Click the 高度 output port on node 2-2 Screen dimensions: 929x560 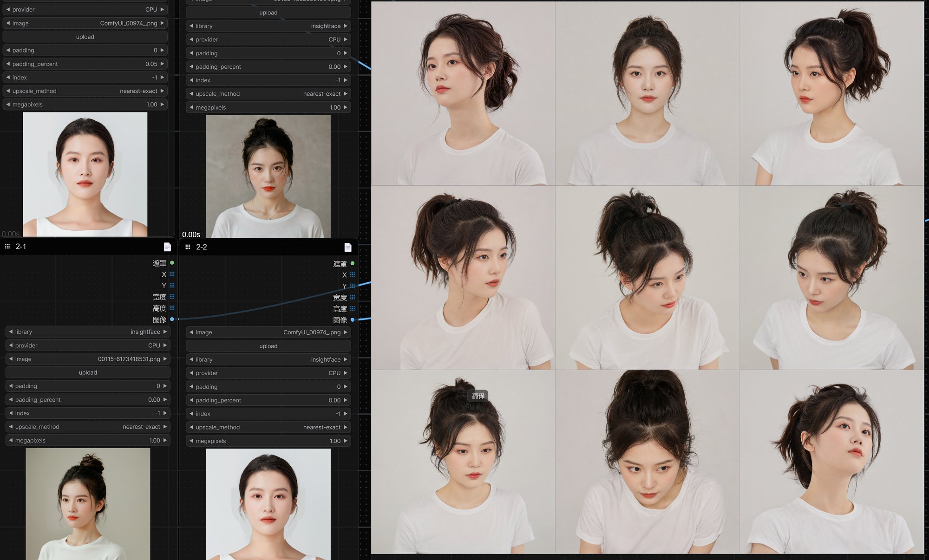353,308
